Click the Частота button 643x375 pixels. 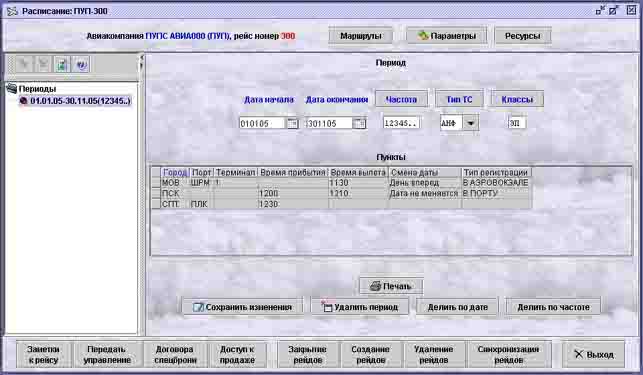tap(401, 99)
